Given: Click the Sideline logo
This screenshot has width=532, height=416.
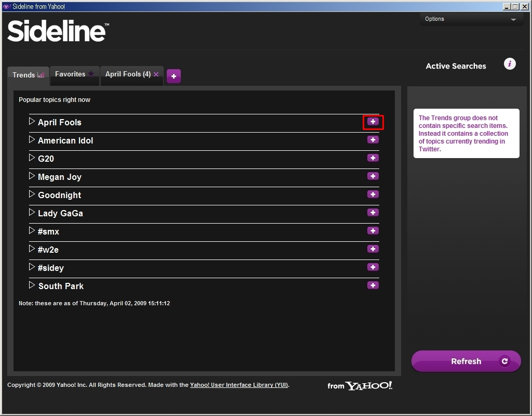Looking at the screenshot, I should click(x=58, y=31).
